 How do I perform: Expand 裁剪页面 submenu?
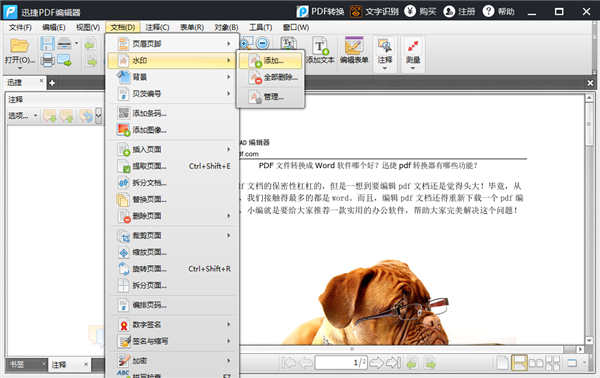[171, 235]
